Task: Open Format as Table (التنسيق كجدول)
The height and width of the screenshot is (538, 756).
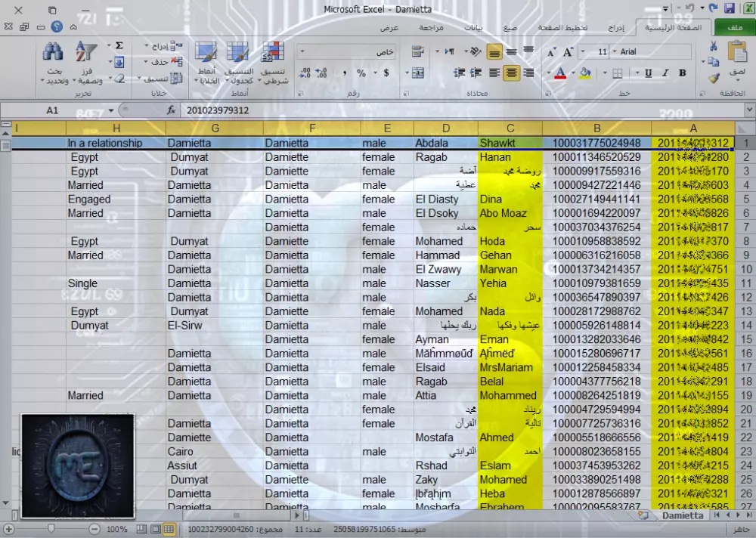Action: pos(240,63)
